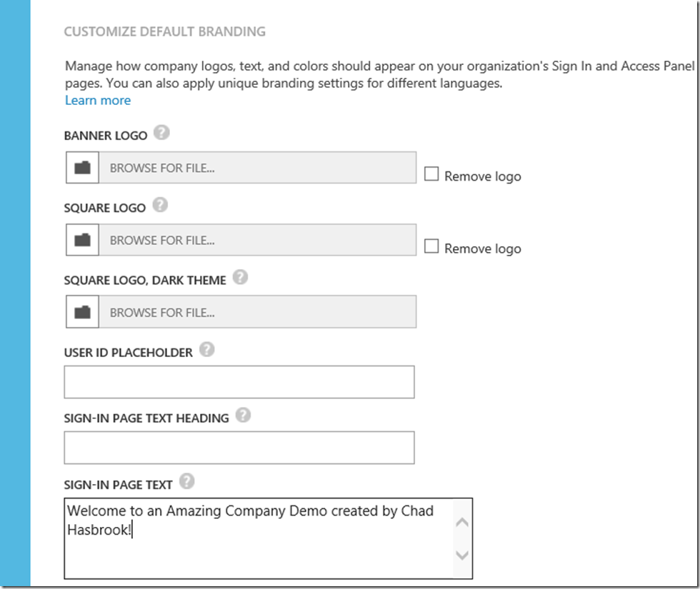Click folder icon for Square Logo, Dark Theme
700x589 pixels.
pos(83,312)
